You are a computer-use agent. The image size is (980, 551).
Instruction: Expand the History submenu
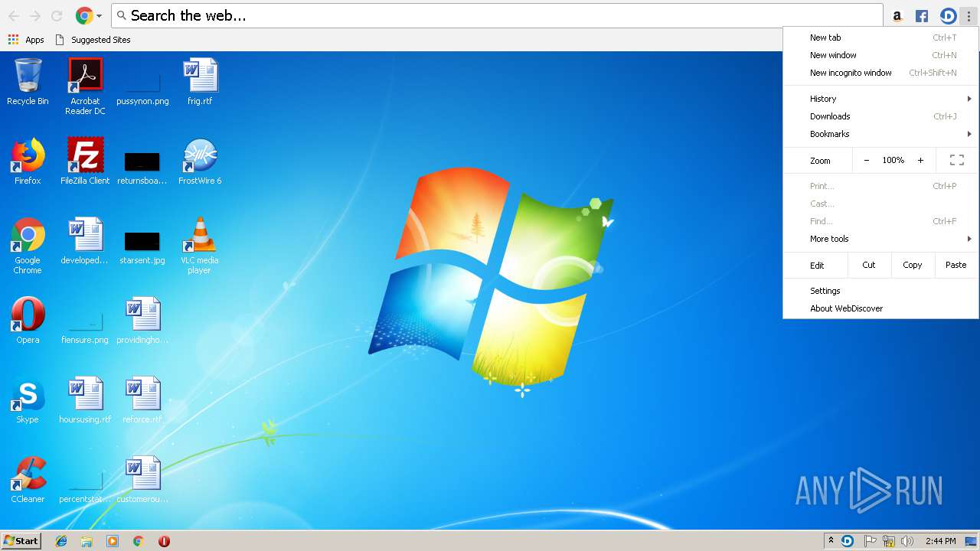880,99
